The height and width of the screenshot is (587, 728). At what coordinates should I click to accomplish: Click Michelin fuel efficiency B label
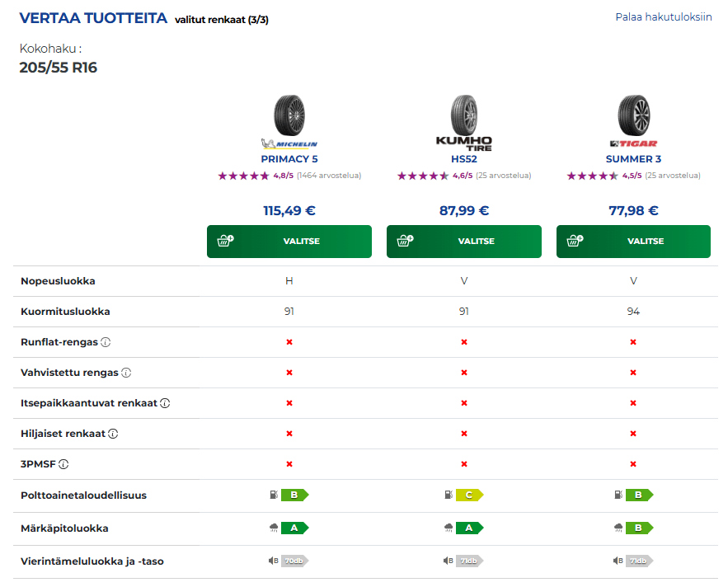click(x=294, y=495)
